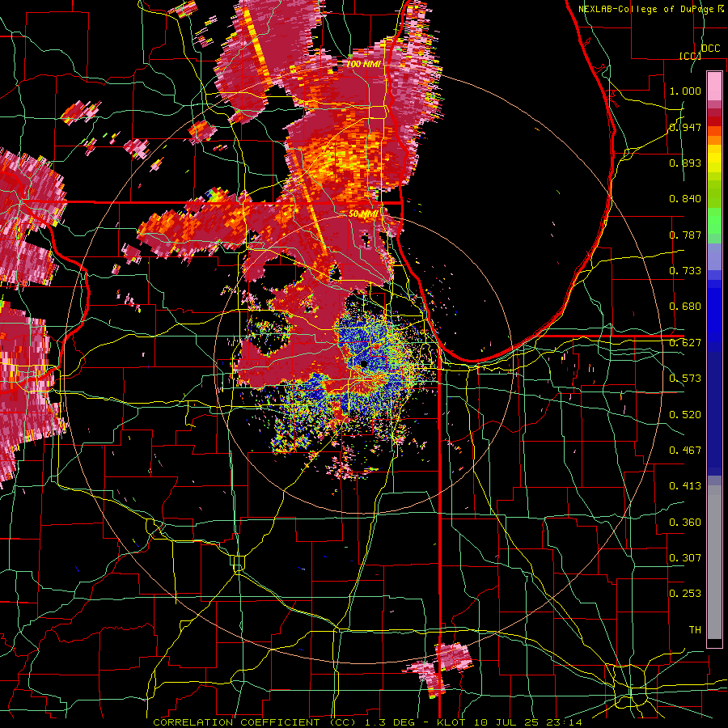Click the 50 NMI range ring label
728x728 pixels.
tap(363, 214)
